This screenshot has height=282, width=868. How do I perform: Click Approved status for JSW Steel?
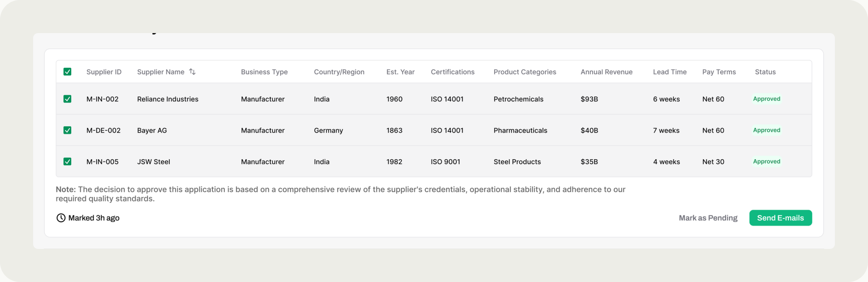pos(767,162)
